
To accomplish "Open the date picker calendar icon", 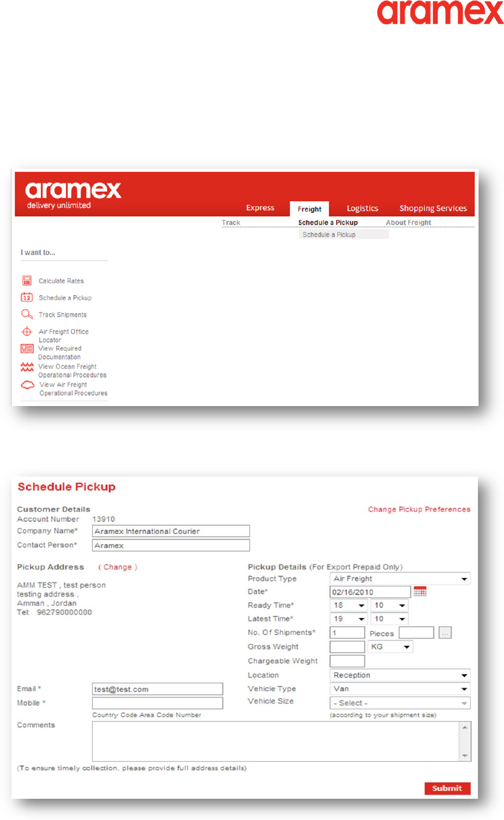I will pyautogui.click(x=420, y=591).
